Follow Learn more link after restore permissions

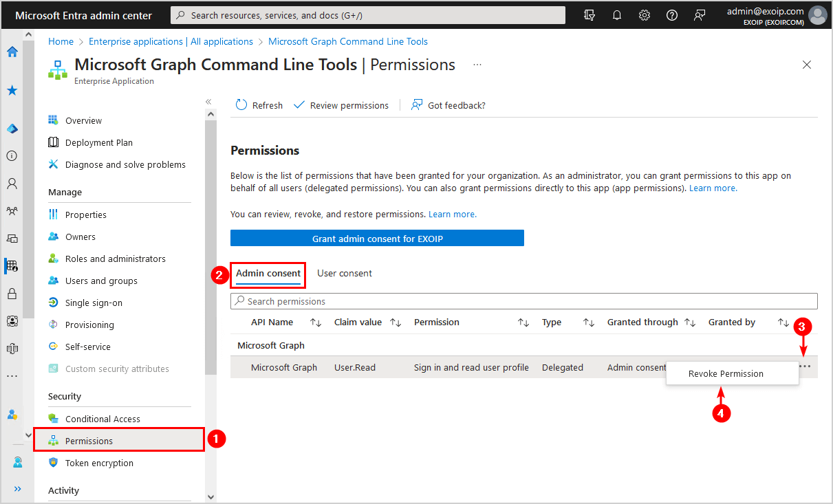pyautogui.click(x=453, y=214)
